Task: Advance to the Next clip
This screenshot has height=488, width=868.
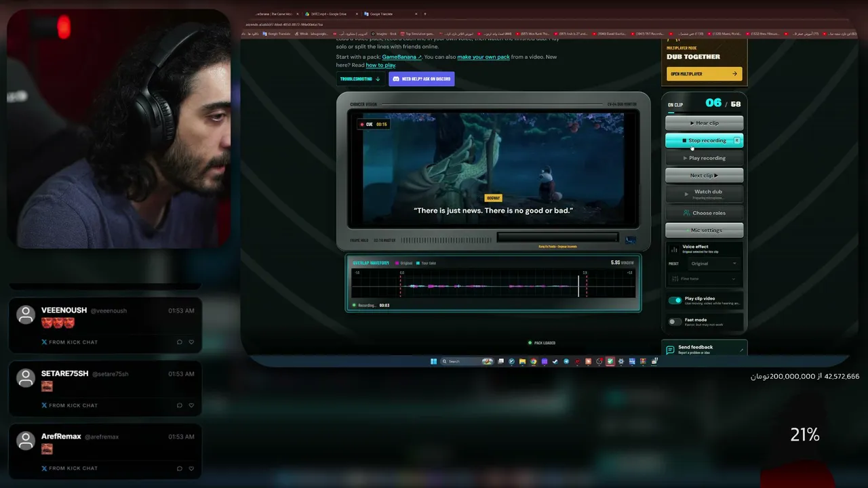Action: [704, 176]
